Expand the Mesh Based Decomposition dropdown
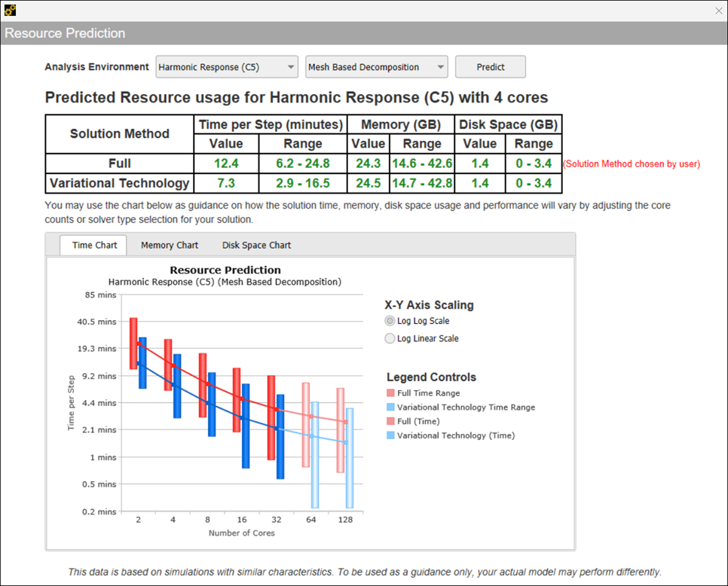 [376, 67]
